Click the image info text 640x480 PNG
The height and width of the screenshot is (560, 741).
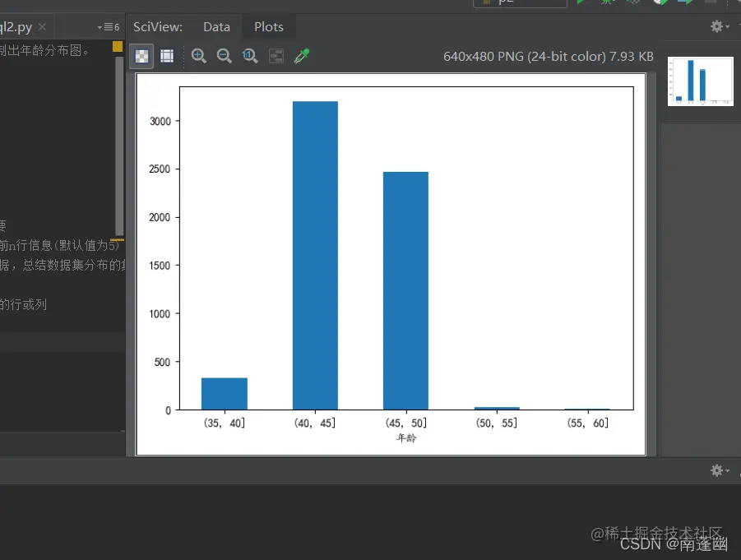[549, 57]
